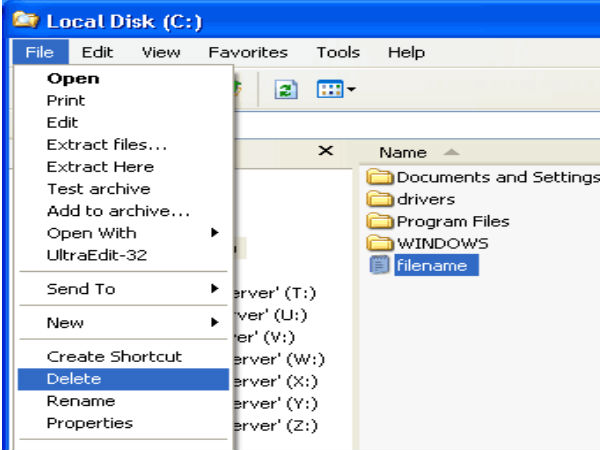The image size is (600, 450).
Task: Click the Documents and Settings folder icon
Action: coord(380,177)
